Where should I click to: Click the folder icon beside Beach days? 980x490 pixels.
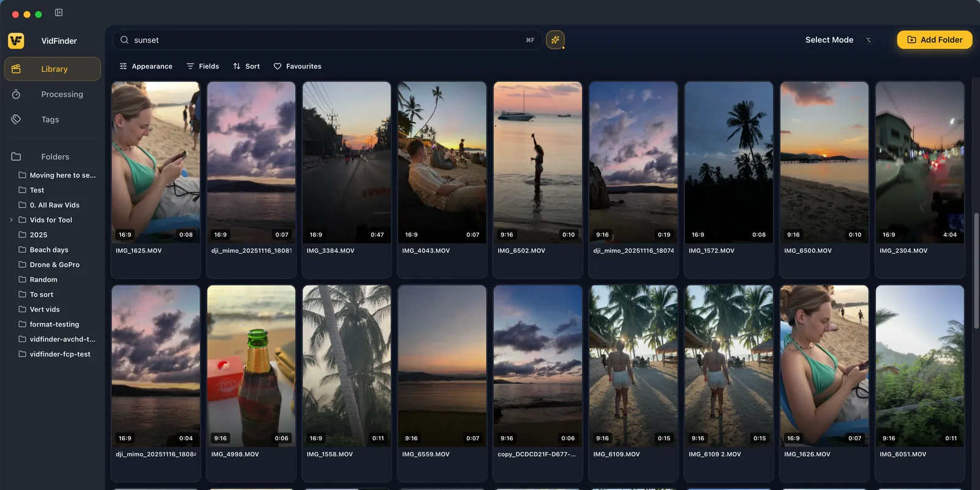point(22,250)
